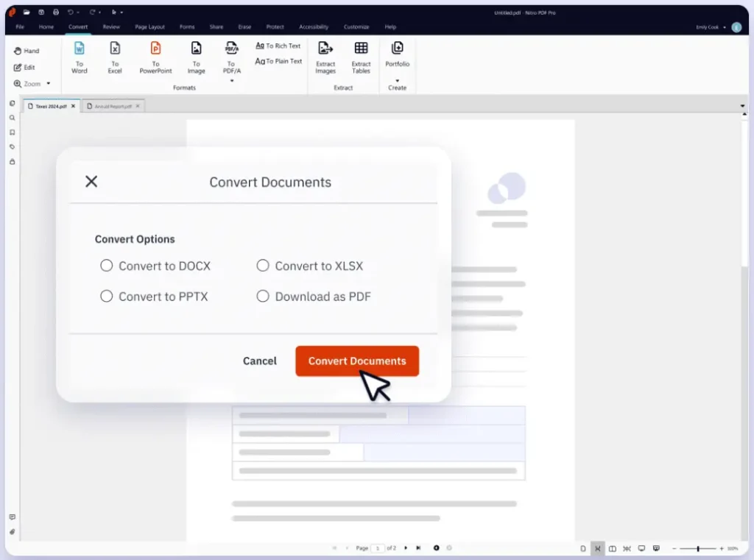Select the To Image conversion tool
The image size is (754, 560).
pos(196,57)
